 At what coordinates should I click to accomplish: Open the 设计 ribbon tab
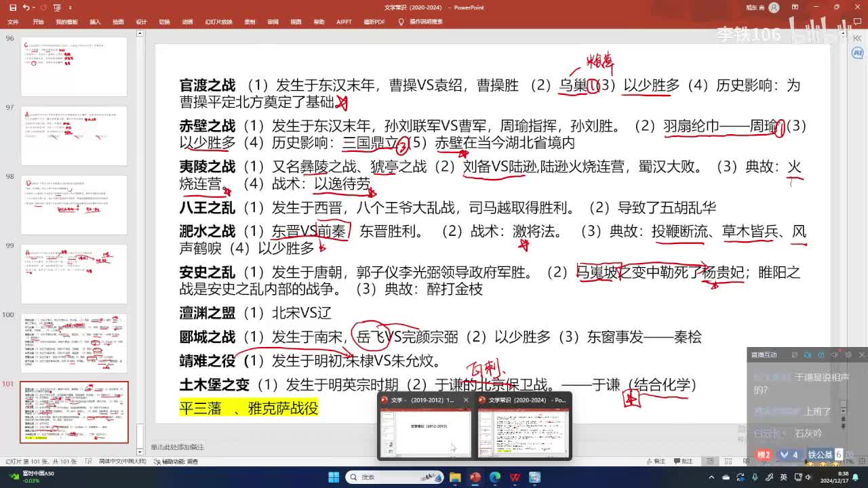[141, 22]
